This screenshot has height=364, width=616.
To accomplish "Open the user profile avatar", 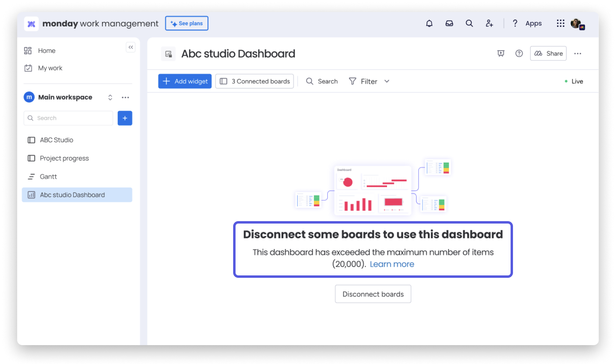I will 578,24.
